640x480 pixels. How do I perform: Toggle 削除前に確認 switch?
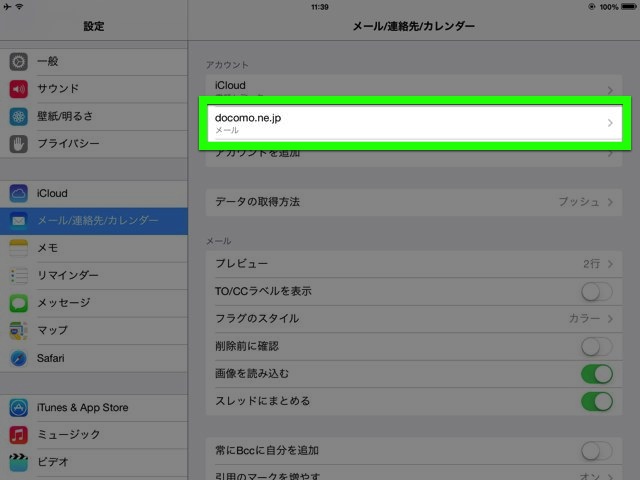(x=597, y=347)
